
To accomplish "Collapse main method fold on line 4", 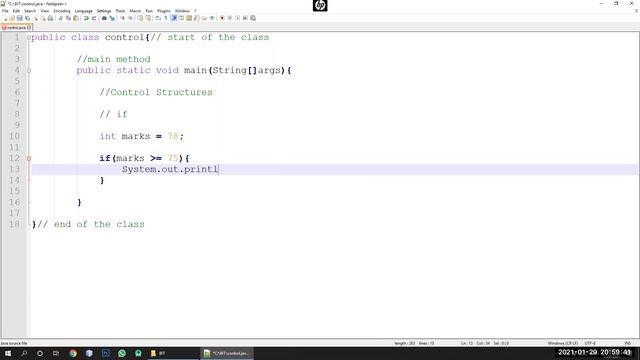I will pos(29,71).
